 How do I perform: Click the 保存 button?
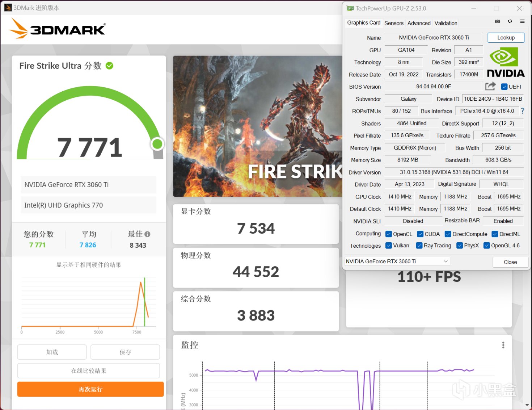click(x=125, y=352)
